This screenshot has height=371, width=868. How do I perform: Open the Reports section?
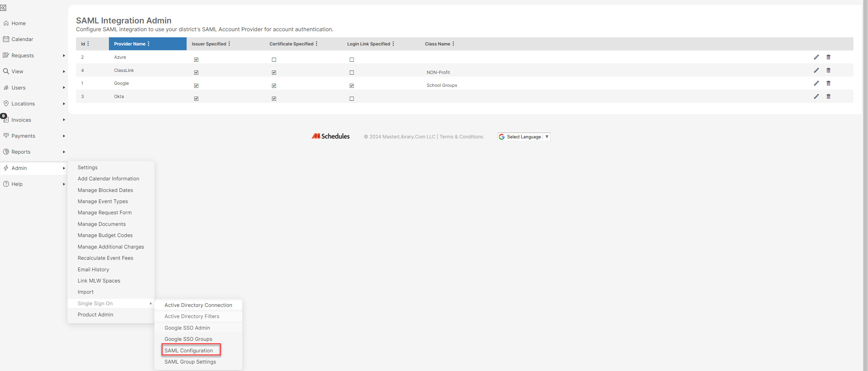point(21,152)
